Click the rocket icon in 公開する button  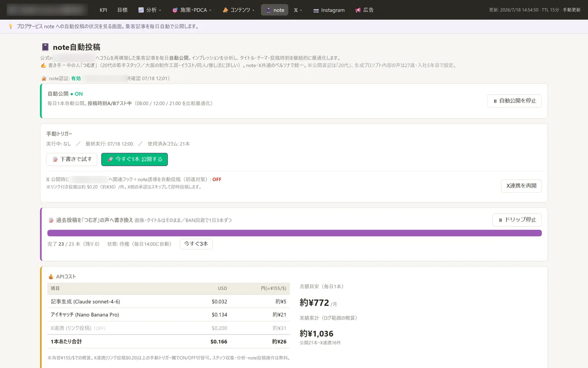click(x=110, y=159)
